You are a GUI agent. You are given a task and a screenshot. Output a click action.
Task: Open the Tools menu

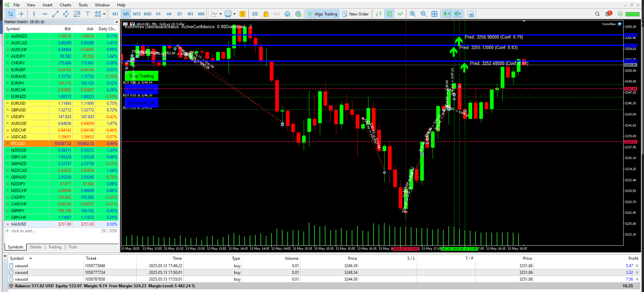[x=83, y=5]
